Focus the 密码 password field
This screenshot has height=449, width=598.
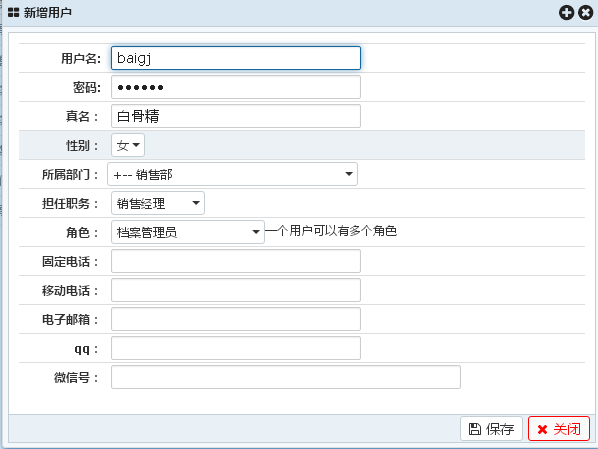tap(236, 87)
